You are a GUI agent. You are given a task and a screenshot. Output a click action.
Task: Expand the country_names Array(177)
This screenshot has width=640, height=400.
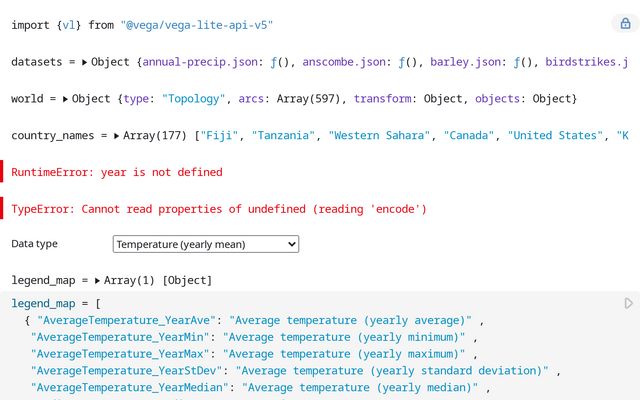coord(117,136)
